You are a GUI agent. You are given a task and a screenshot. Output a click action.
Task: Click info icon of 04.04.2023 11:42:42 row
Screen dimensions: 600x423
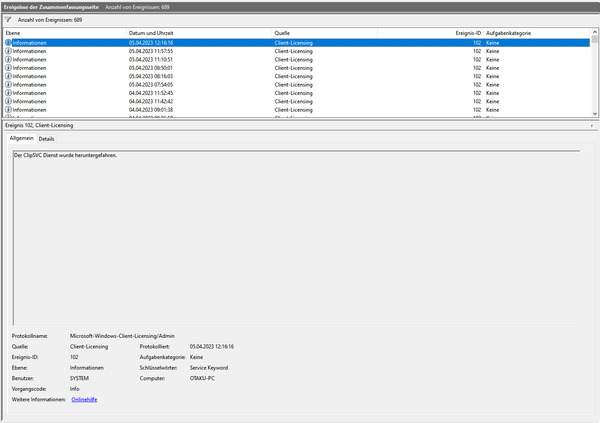(x=8, y=101)
